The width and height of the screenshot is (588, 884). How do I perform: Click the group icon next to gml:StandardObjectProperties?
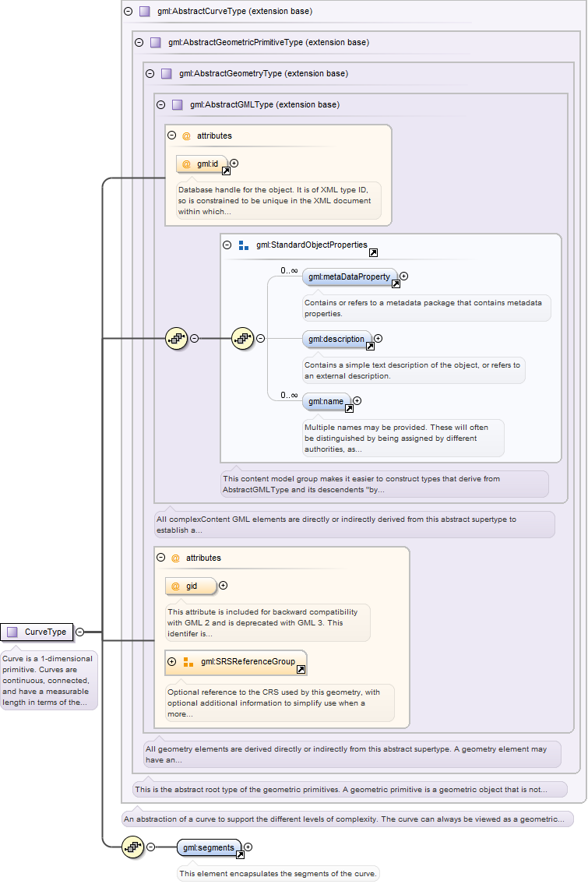pos(244,245)
